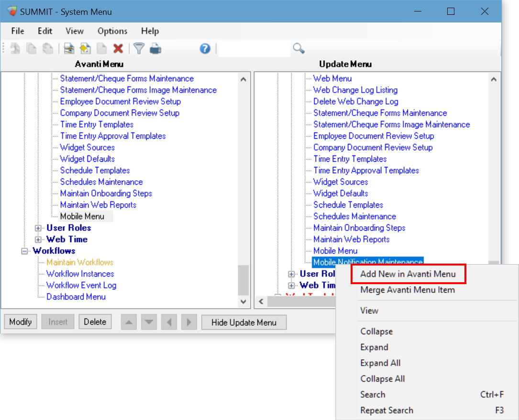This screenshot has width=519, height=420.
Task: Open the Options menu
Action: (x=112, y=31)
